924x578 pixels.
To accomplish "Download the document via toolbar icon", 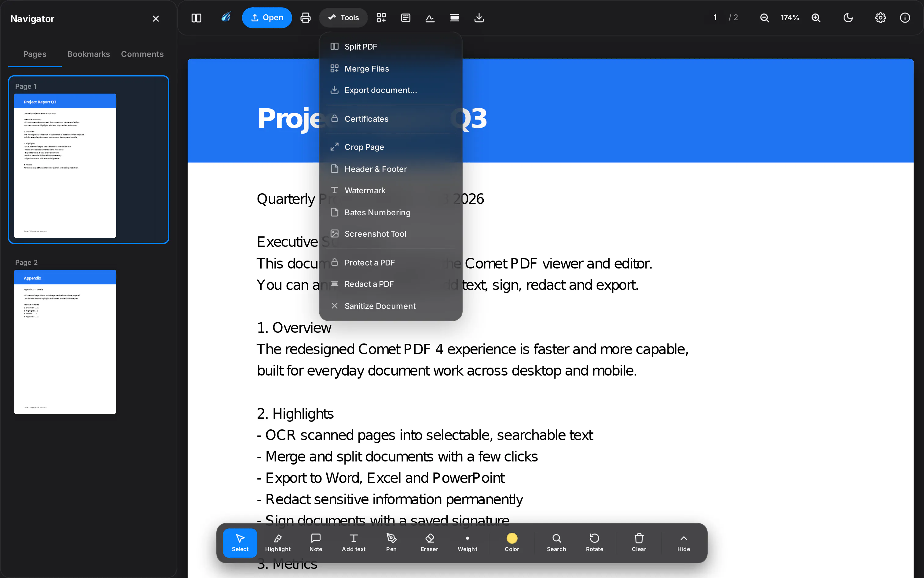I will [479, 18].
